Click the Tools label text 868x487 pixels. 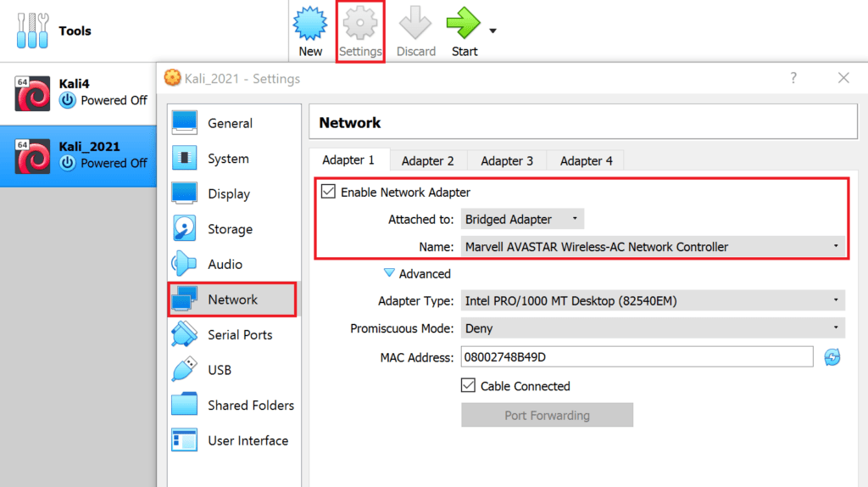coord(75,31)
